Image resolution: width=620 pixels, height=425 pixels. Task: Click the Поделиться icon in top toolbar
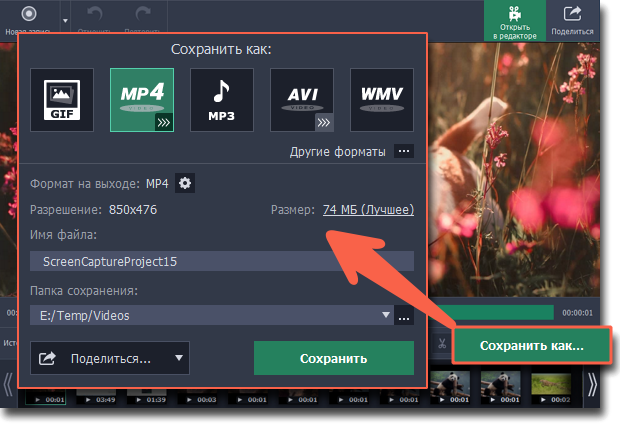point(573,21)
